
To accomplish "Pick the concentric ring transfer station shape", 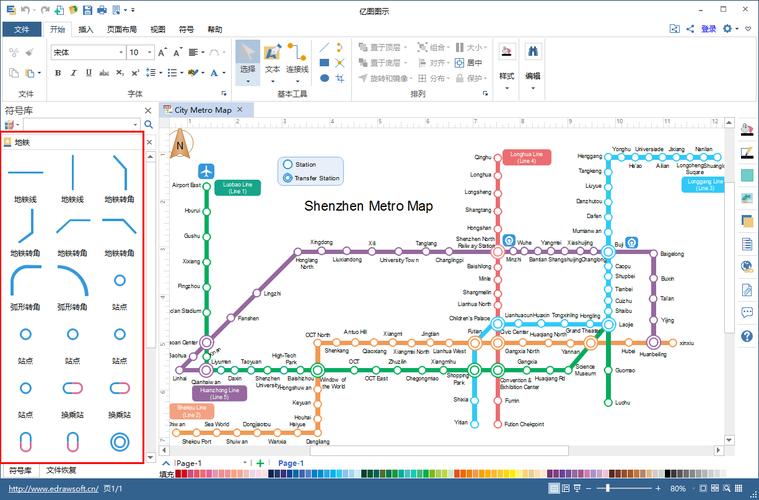I will 120,442.
